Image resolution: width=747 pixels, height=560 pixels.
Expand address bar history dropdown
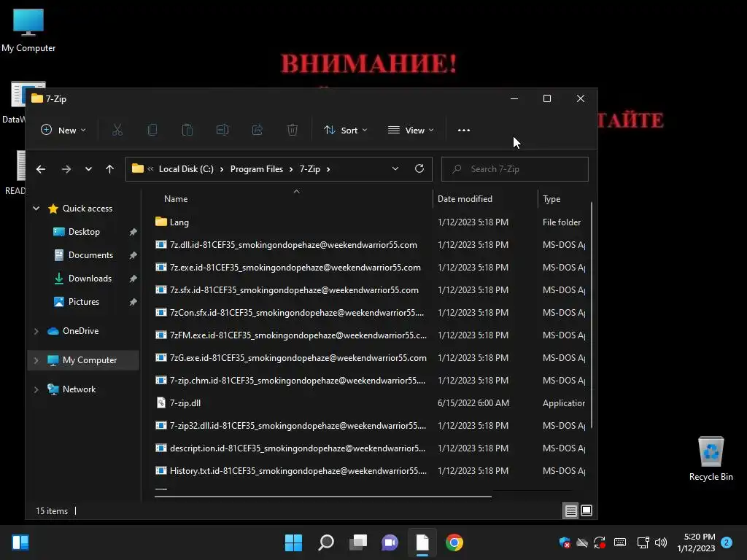tap(395, 168)
